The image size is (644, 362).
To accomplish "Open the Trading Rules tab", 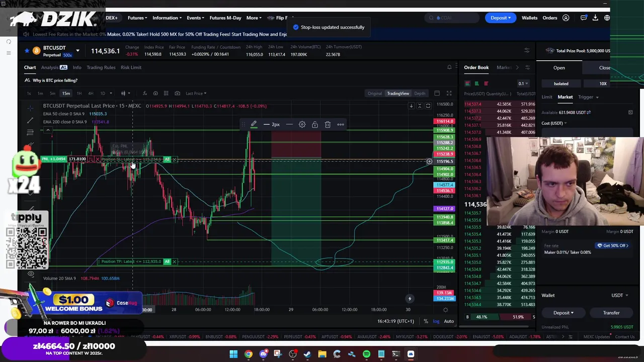I will (x=101, y=67).
